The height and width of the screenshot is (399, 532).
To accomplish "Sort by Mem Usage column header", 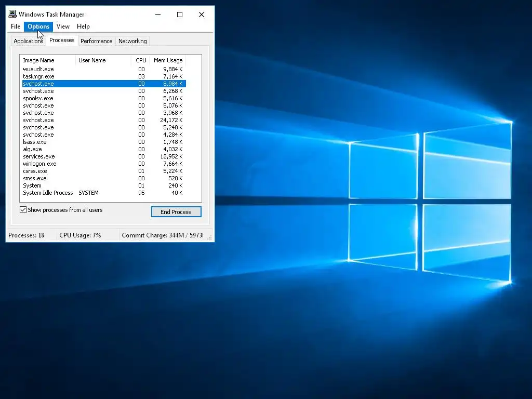I will 168,60.
